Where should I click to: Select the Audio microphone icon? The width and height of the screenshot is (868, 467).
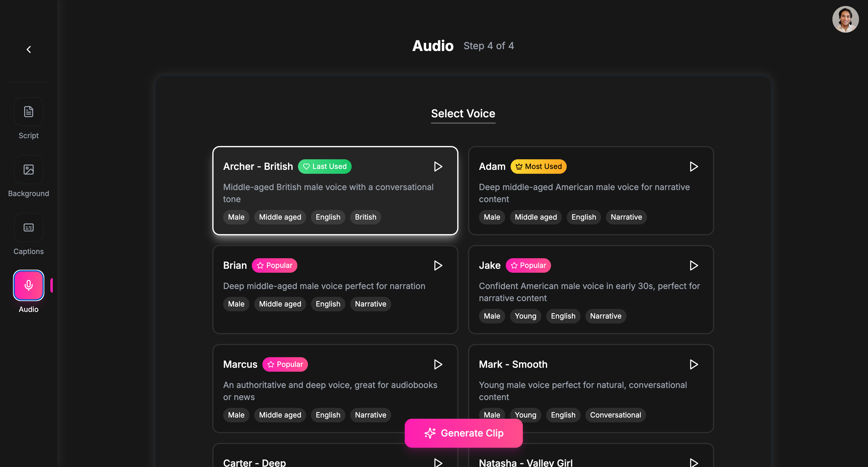coord(29,285)
